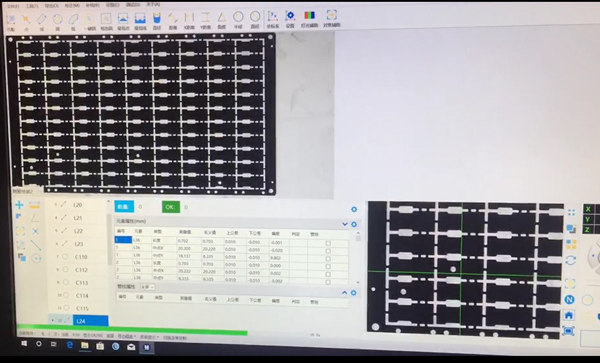600x363 pixels.
Task: Collapse element properties panel with down chevron
Action: [x=345, y=224]
